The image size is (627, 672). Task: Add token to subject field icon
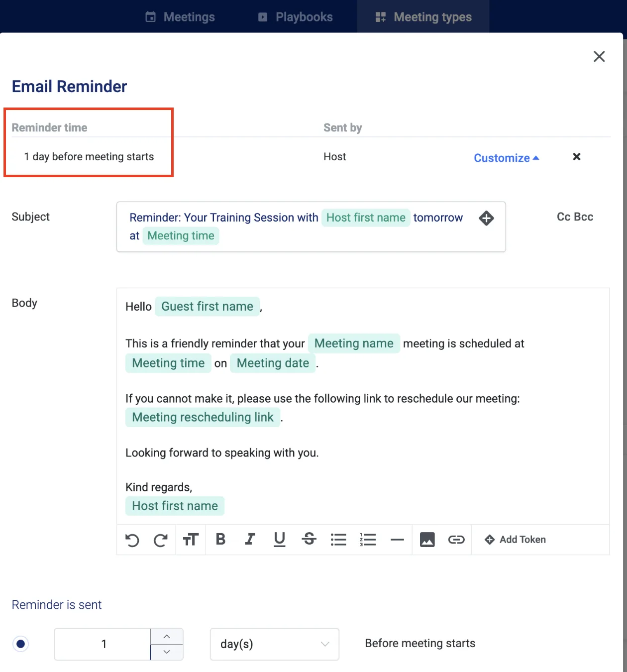(486, 218)
